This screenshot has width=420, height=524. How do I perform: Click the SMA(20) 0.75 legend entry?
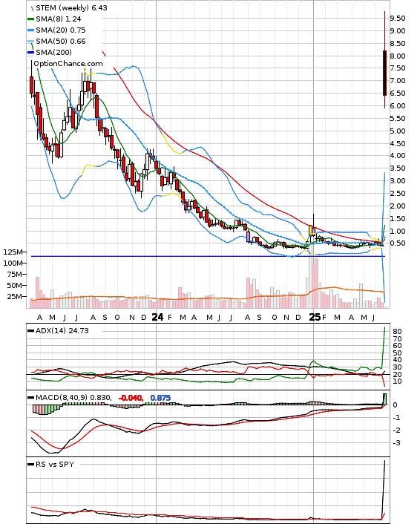[56, 30]
